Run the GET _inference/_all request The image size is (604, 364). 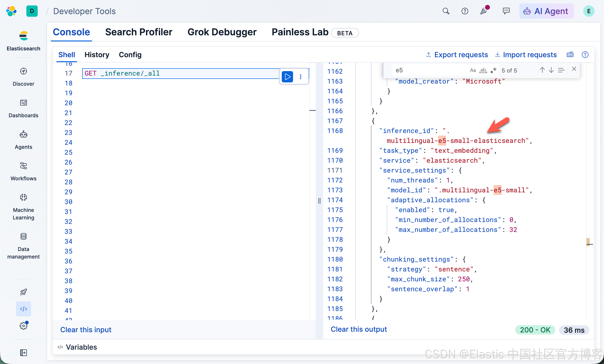[287, 77]
